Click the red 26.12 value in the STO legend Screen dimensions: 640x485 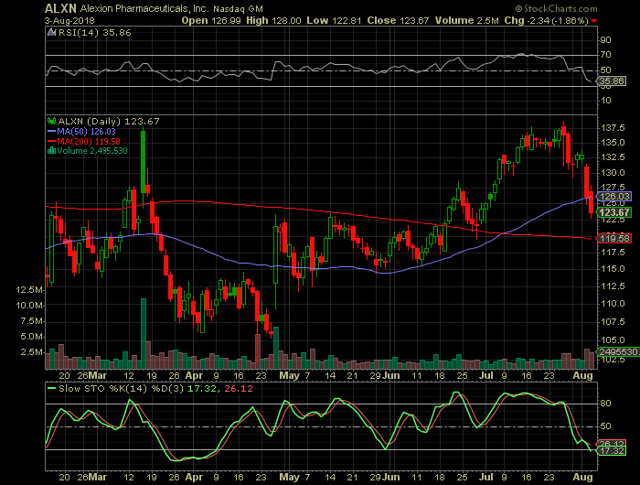238,389
